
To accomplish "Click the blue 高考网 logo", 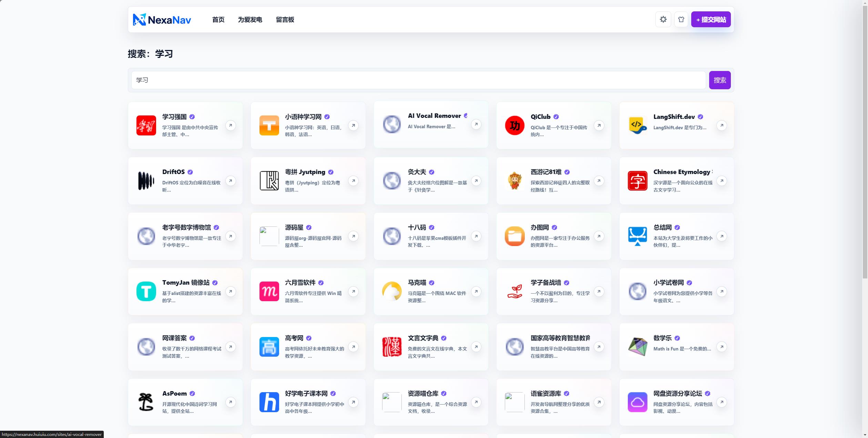I will pyautogui.click(x=269, y=347).
